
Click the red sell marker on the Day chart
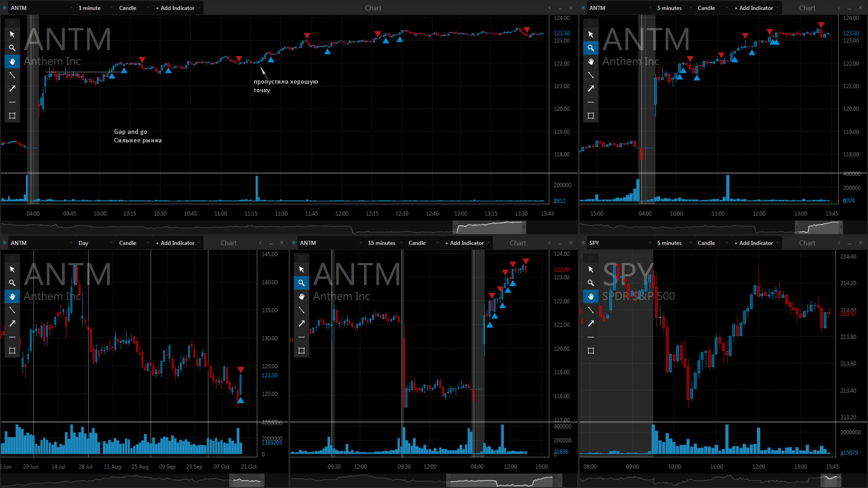(241, 370)
